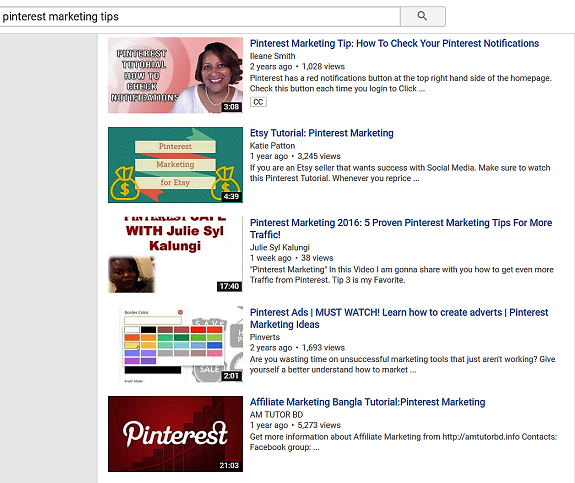Click the magnifying glass search button
Image resolution: width=575 pixels, height=483 pixels.
click(x=422, y=16)
